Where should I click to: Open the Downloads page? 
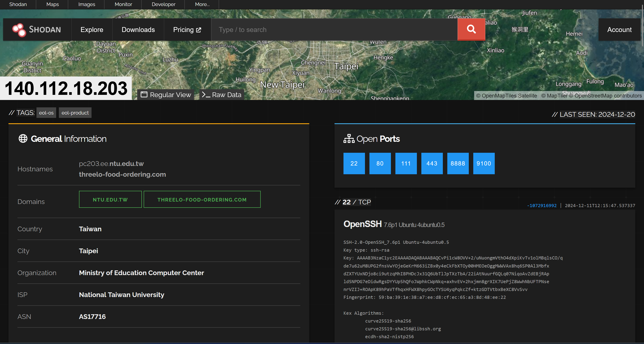138,30
